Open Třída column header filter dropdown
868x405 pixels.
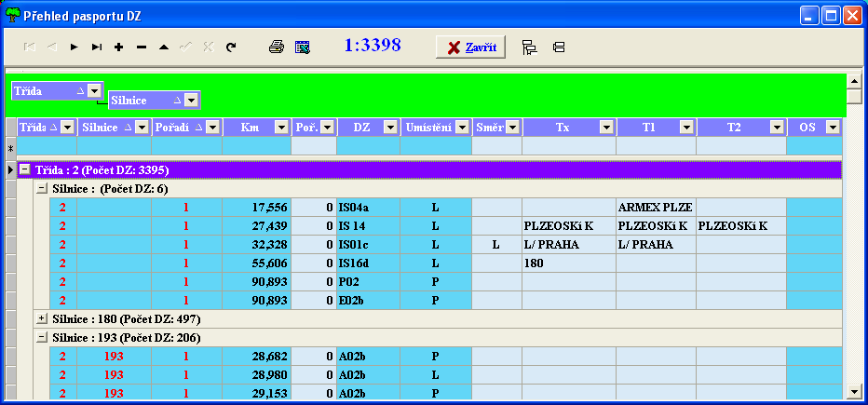68,128
